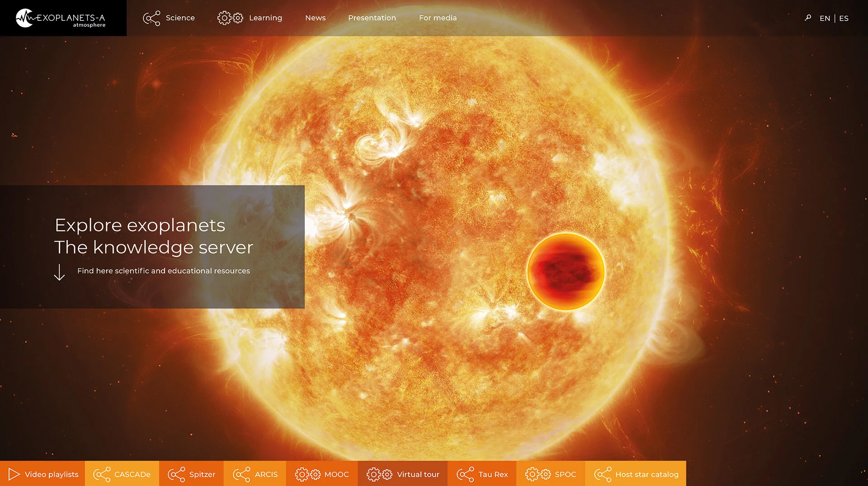
Task: Click the gears icon next to Virtual tour
Action: coord(379,474)
